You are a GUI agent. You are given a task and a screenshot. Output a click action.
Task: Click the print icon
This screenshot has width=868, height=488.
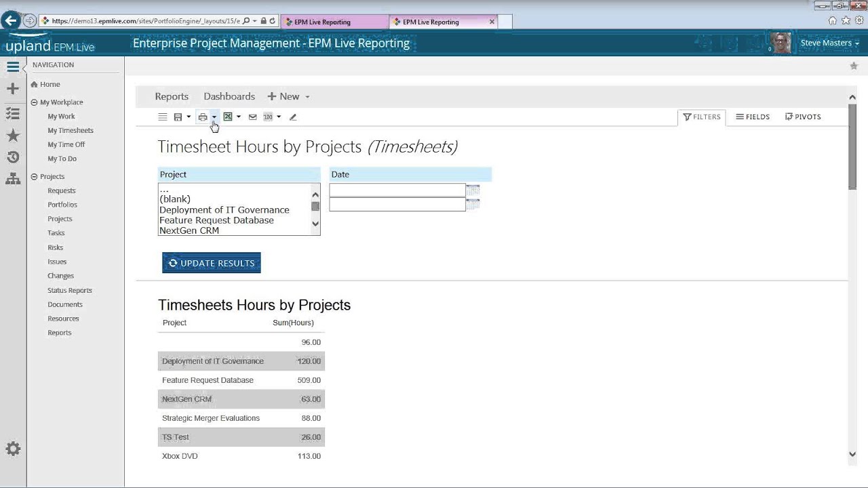(x=202, y=117)
